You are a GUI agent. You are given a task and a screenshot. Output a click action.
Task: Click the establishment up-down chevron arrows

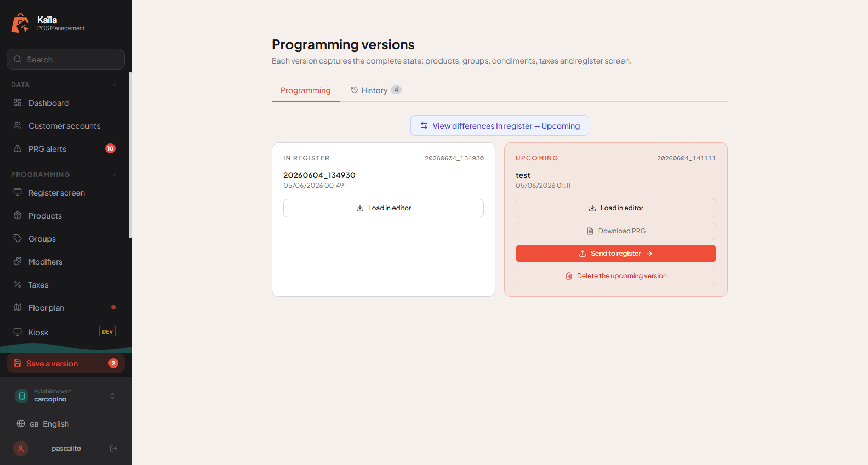point(112,395)
